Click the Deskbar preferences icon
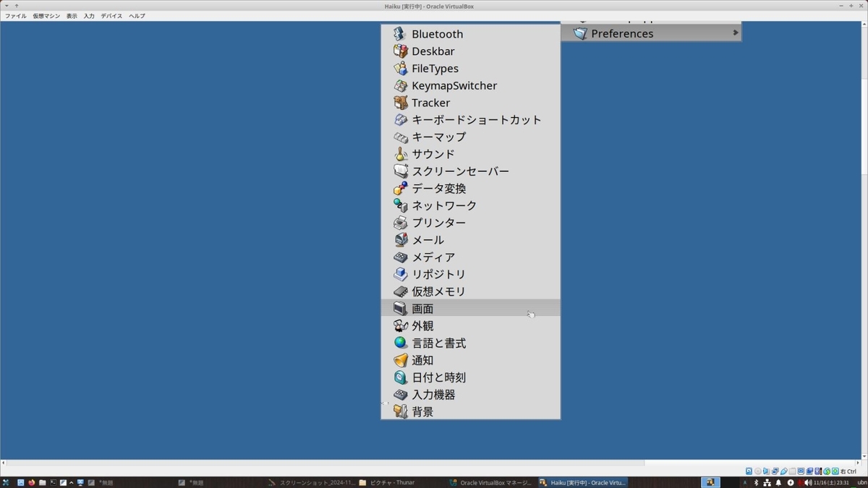Screen dimensions: 868x488 pos(400,51)
